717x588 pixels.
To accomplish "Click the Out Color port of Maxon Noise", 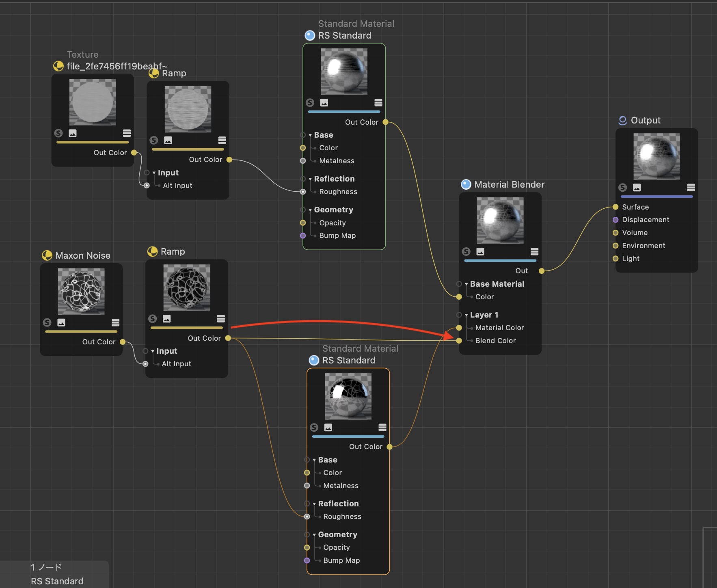I will coord(123,342).
